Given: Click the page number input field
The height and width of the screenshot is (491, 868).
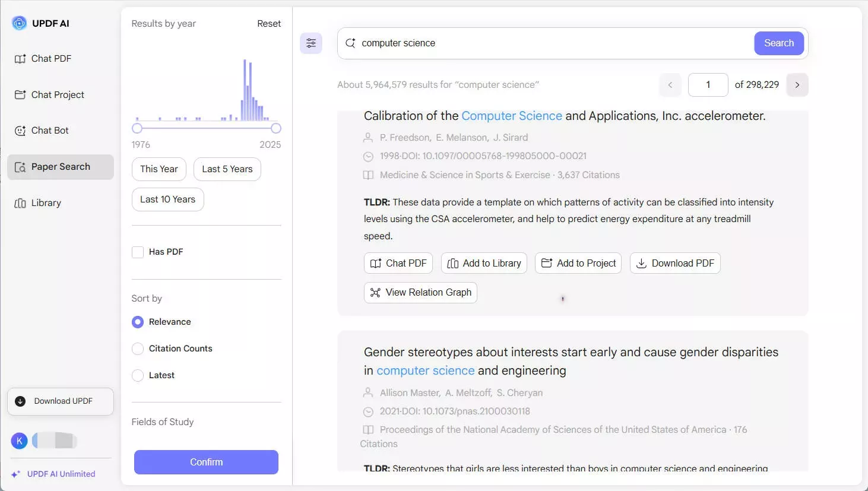Looking at the screenshot, I should (x=708, y=85).
